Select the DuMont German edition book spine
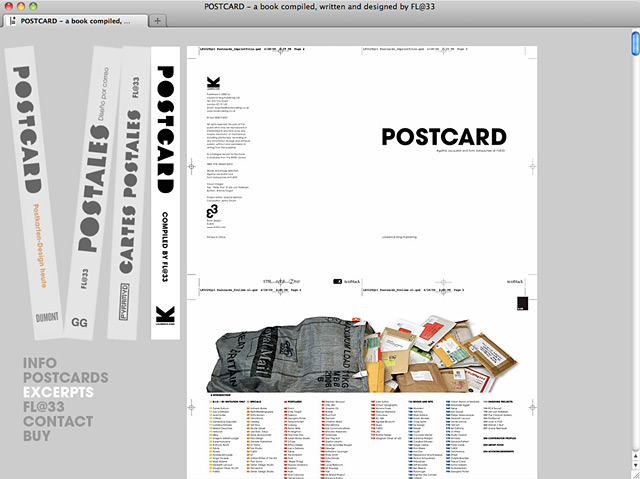 coord(34,193)
